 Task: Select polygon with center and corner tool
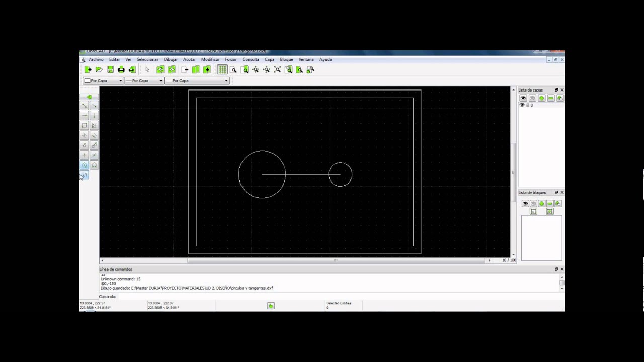84,165
